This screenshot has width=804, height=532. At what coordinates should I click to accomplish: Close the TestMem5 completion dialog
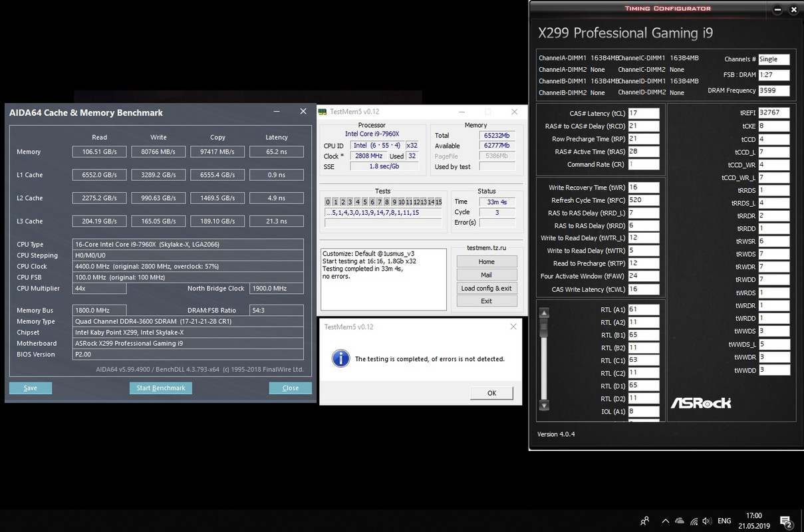(513, 327)
